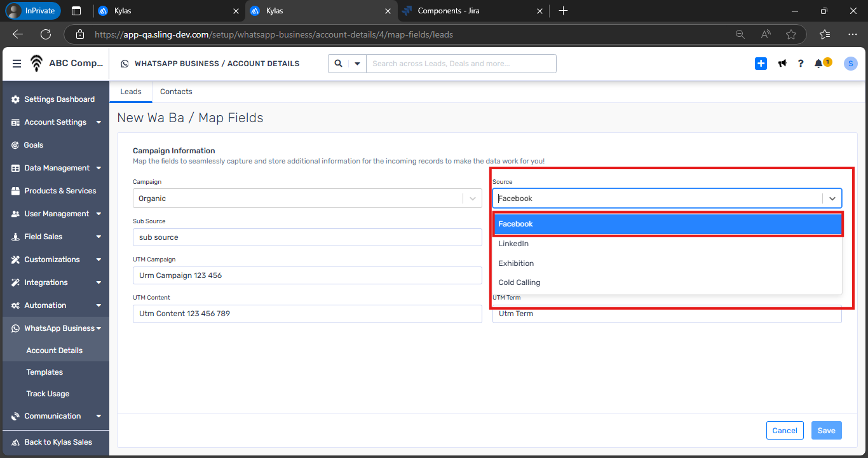Open the Campaign dropdown showing Organic

coord(308,198)
